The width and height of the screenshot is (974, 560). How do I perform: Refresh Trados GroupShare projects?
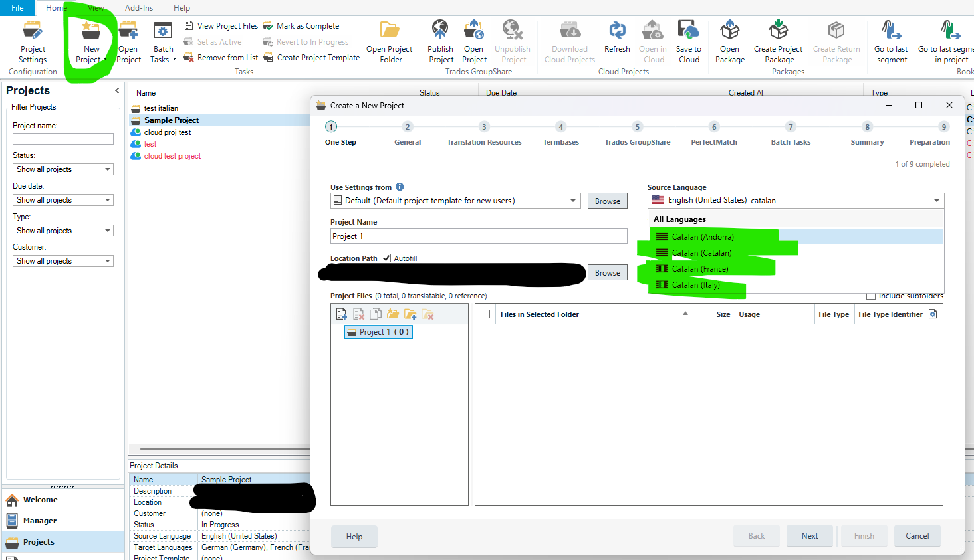click(x=616, y=40)
